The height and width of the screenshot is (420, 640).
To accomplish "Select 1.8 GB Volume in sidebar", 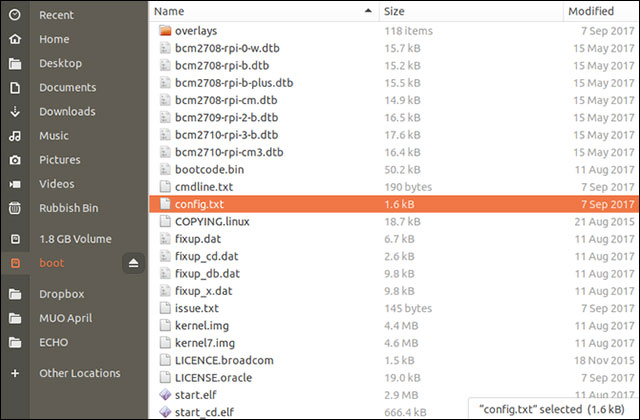I will click(x=76, y=239).
